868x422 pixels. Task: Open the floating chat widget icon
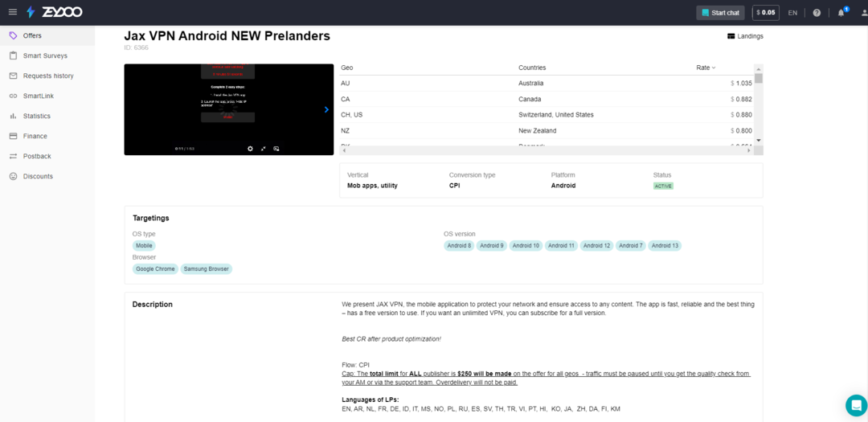click(x=857, y=405)
